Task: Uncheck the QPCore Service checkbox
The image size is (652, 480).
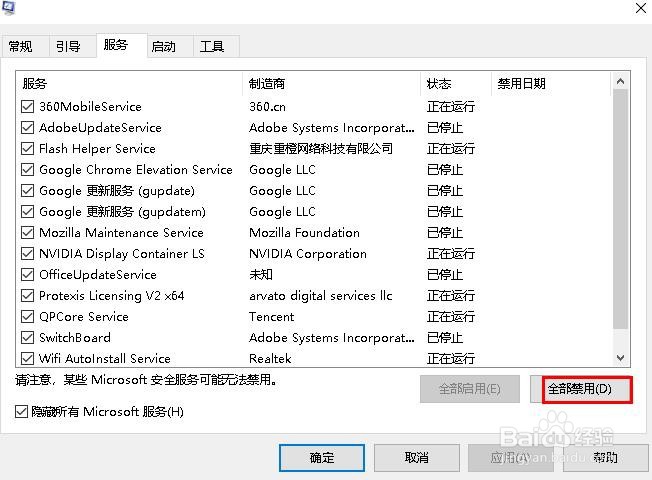Action: coord(27,316)
